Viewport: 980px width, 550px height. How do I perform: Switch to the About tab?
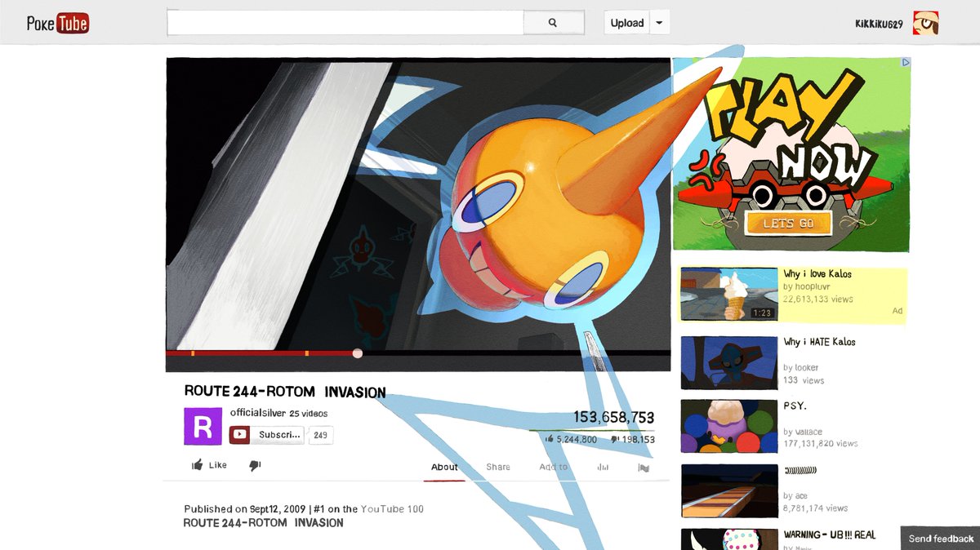coord(444,467)
